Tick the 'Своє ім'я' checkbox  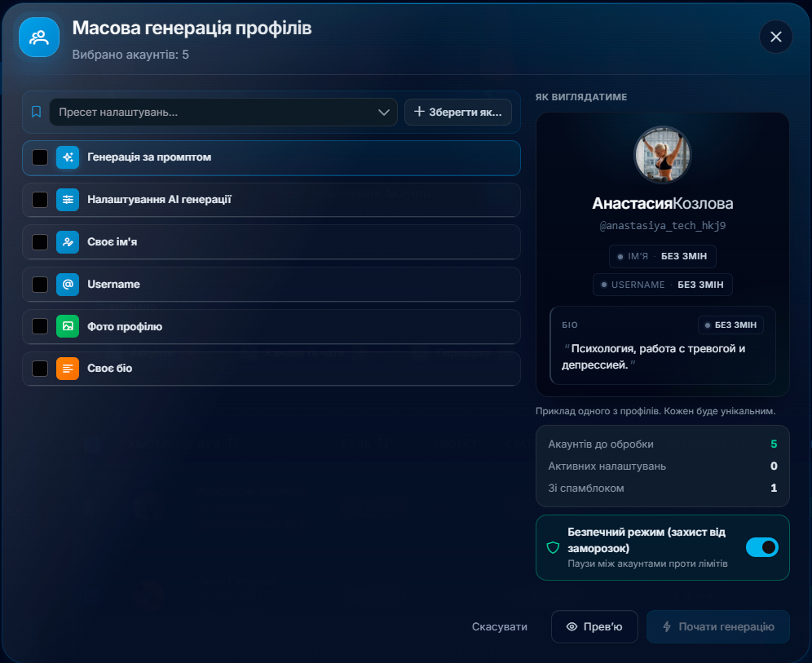(40, 242)
